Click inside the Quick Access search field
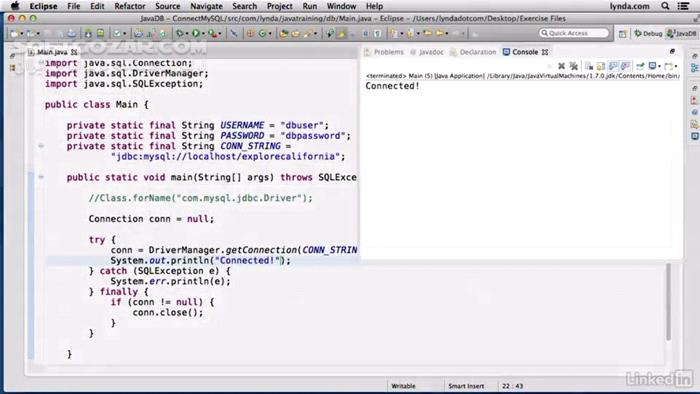 click(574, 33)
